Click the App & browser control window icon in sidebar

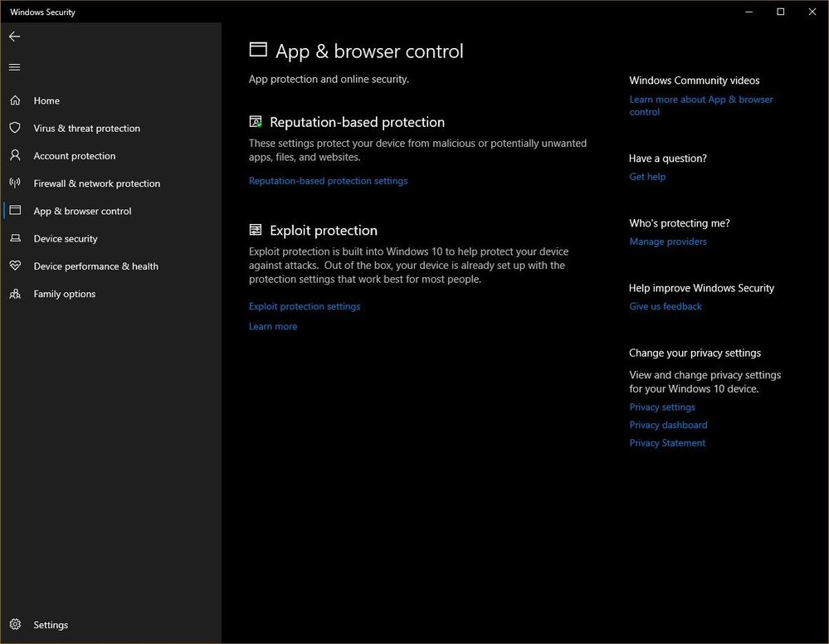coord(15,210)
